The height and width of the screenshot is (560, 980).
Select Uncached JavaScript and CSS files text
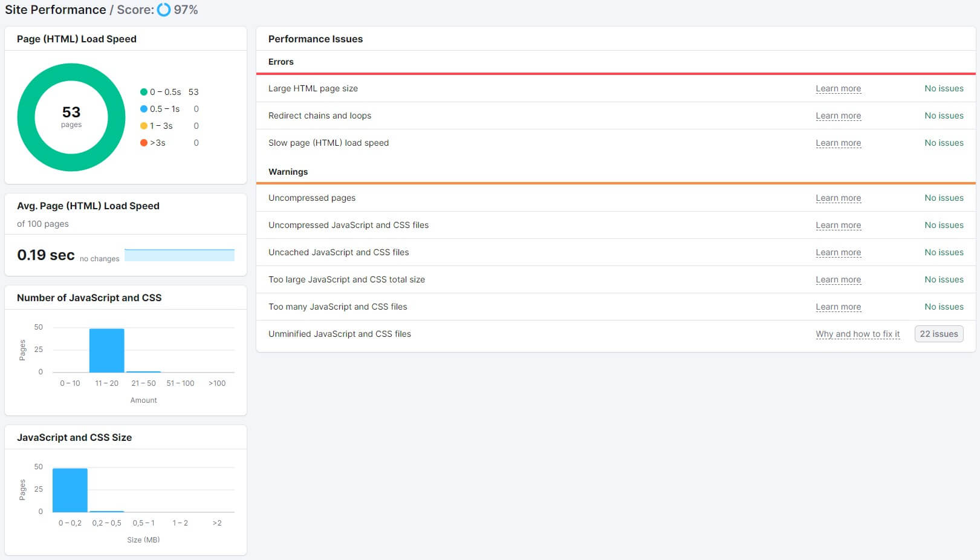point(339,252)
